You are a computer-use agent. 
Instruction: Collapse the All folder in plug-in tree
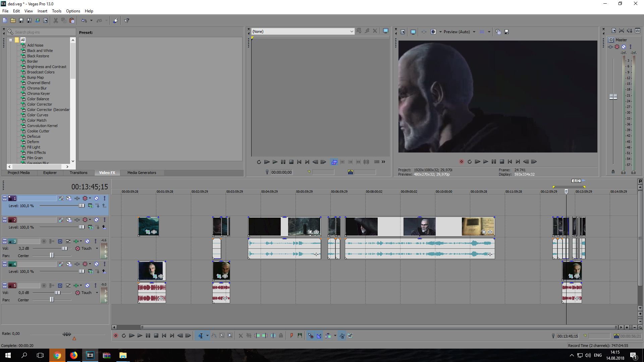pos(10,40)
